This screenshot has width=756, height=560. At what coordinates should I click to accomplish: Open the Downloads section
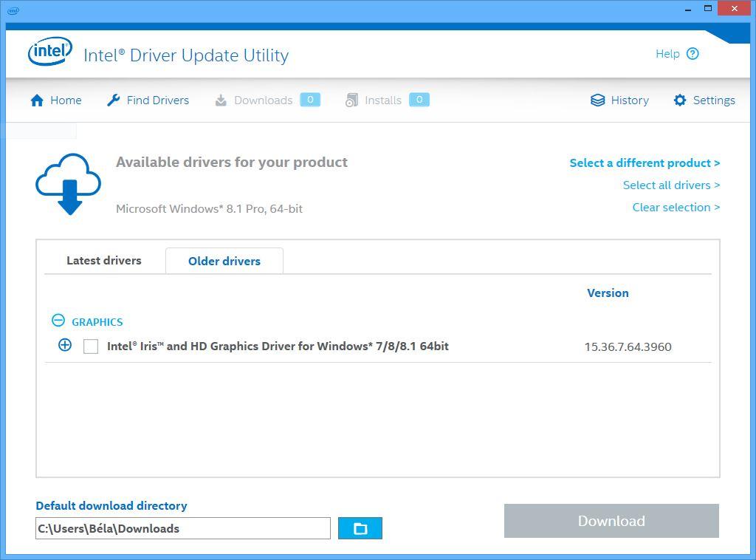tap(267, 100)
